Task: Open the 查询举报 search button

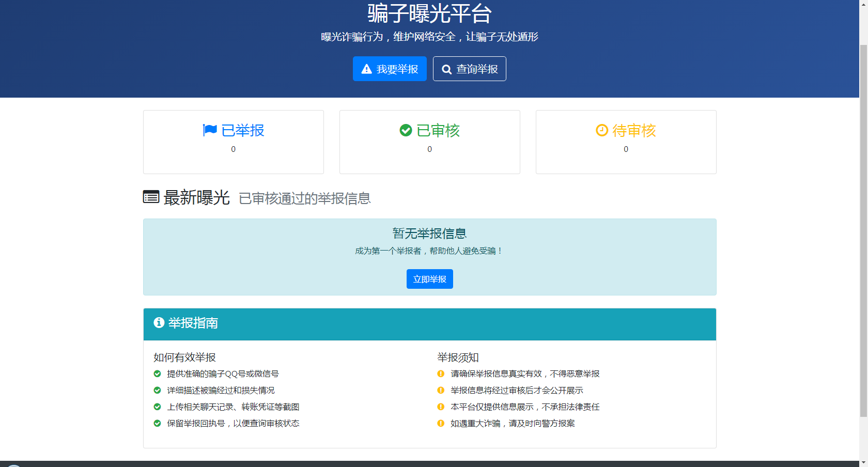Action: click(x=469, y=69)
